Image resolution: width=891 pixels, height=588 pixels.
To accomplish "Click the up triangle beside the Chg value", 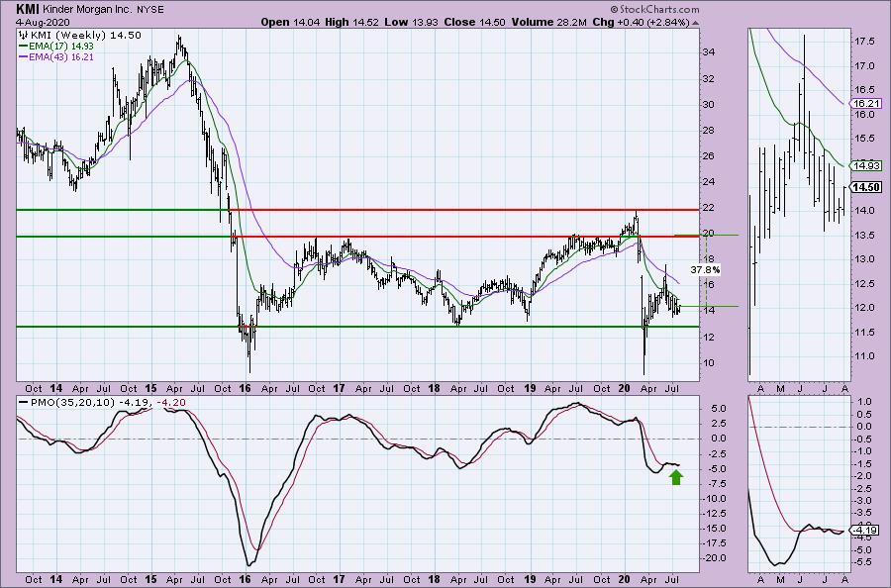I will 696,23.
